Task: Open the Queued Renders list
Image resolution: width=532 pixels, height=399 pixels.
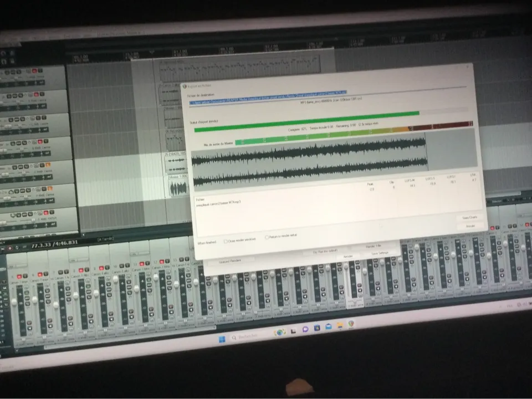Action: click(230, 260)
